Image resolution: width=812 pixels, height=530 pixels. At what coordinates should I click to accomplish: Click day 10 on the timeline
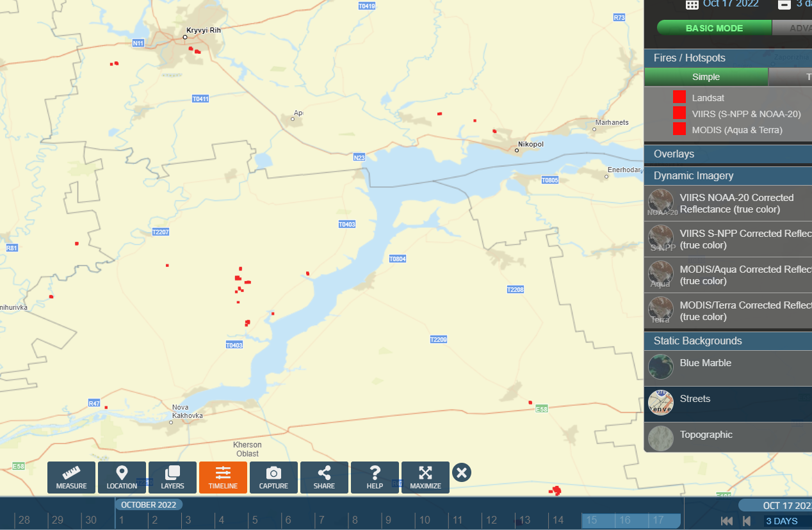[x=424, y=520]
